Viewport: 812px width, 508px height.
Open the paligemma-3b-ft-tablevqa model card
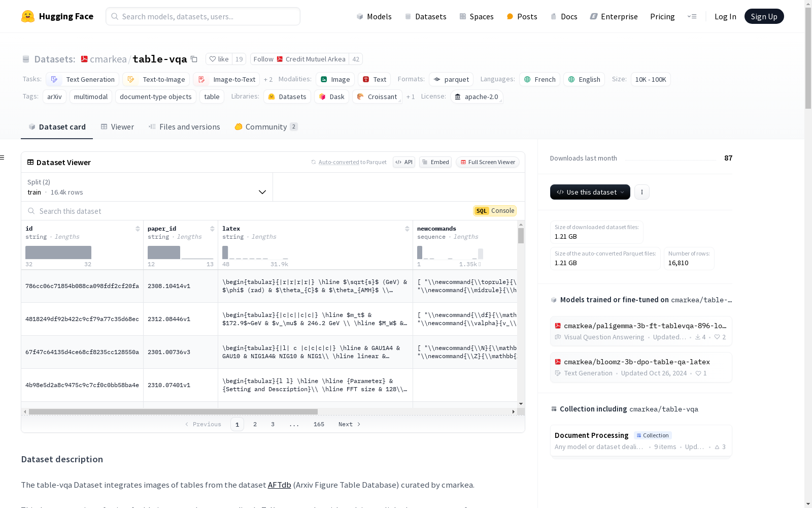pos(641,331)
